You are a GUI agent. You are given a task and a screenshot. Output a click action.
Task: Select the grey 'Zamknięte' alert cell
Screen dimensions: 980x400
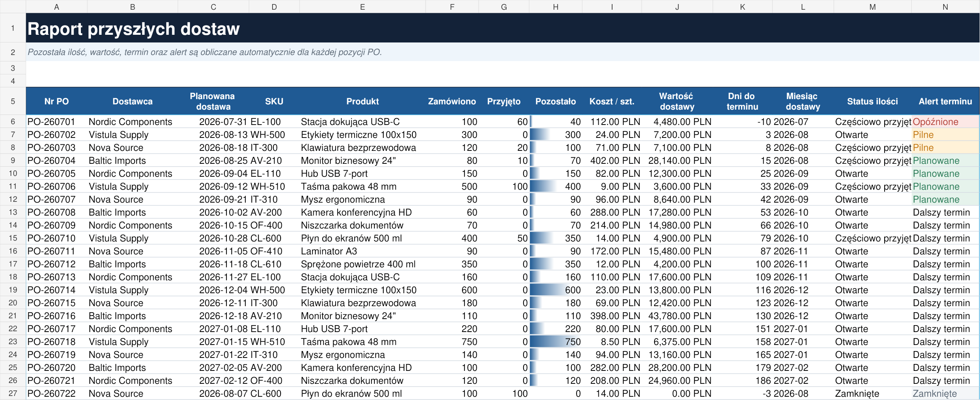click(x=945, y=394)
